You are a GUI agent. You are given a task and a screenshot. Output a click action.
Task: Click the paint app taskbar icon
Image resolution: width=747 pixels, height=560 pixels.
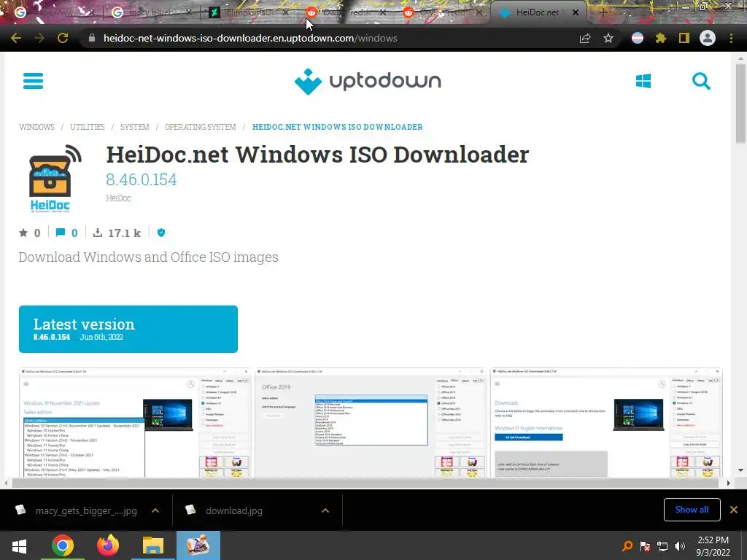pos(198,545)
